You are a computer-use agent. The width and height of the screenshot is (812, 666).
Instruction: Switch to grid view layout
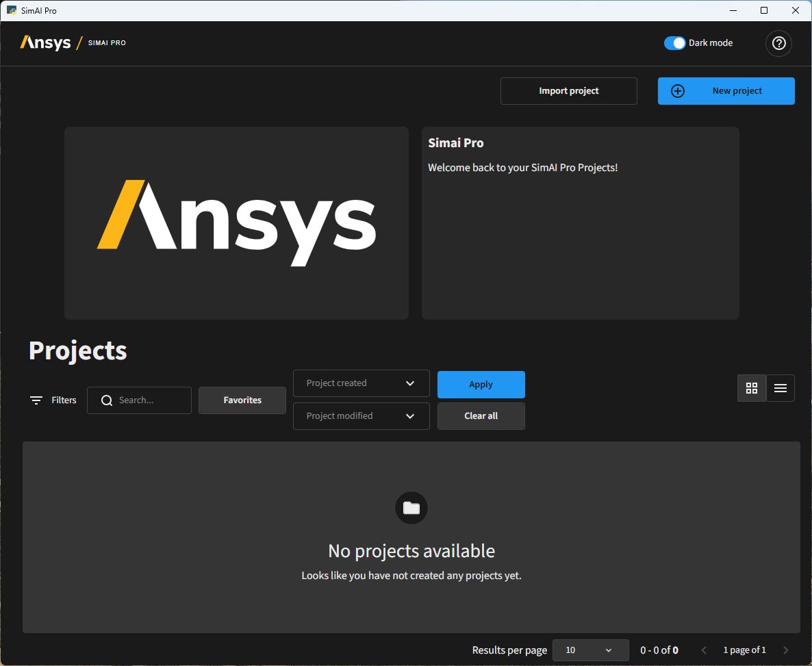[x=752, y=388]
